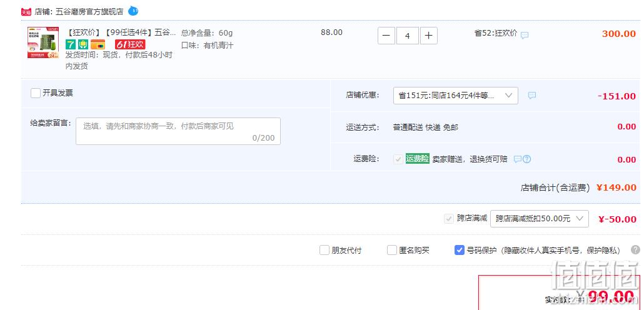The height and width of the screenshot is (310, 644).
Task: Open the 跨店满减抵扣50.00元 dropdown
Action: pyautogui.click(x=539, y=219)
